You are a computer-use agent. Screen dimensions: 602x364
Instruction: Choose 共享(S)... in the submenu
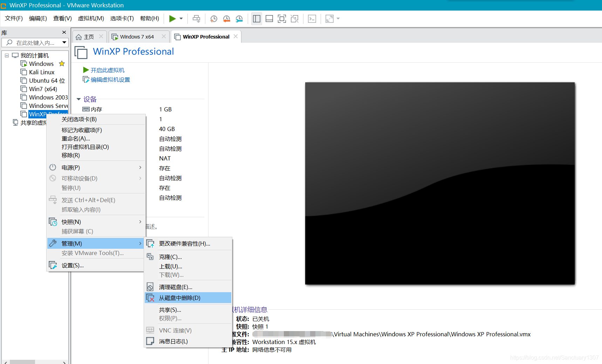click(x=188, y=310)
